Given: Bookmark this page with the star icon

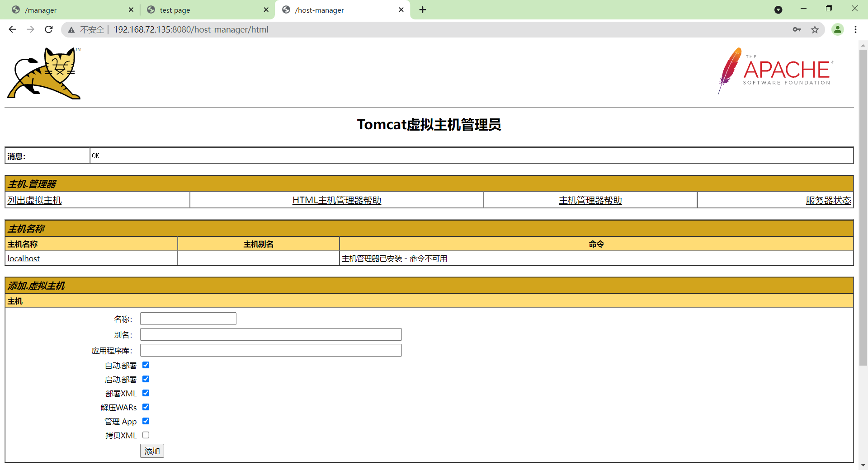Looking at the screenshot, I should click(x=815, y=29).
